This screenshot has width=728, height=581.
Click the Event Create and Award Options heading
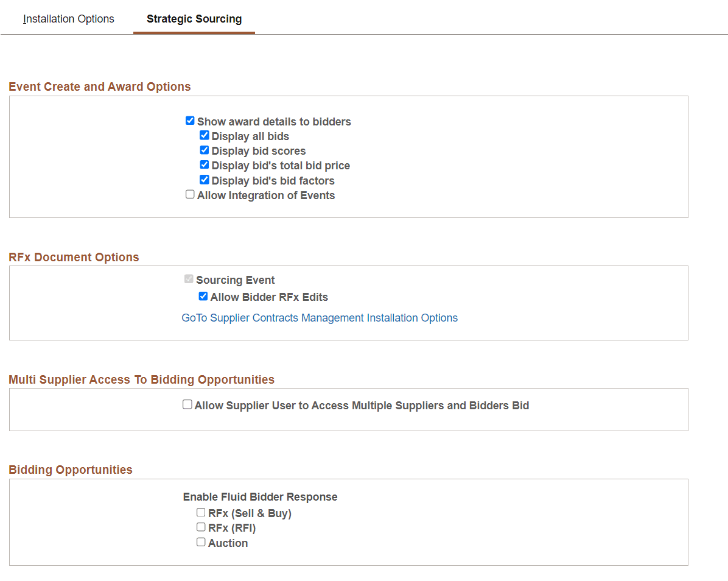[x=100, y=86]
